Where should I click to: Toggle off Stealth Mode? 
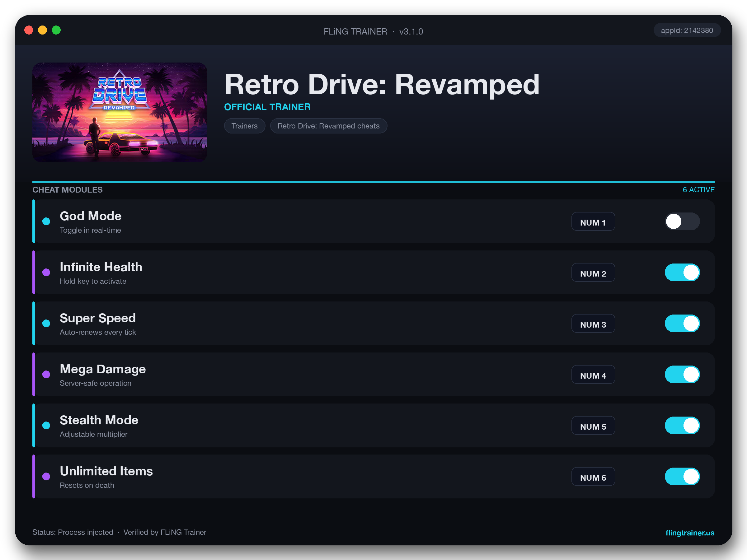[x=682, y=425]
